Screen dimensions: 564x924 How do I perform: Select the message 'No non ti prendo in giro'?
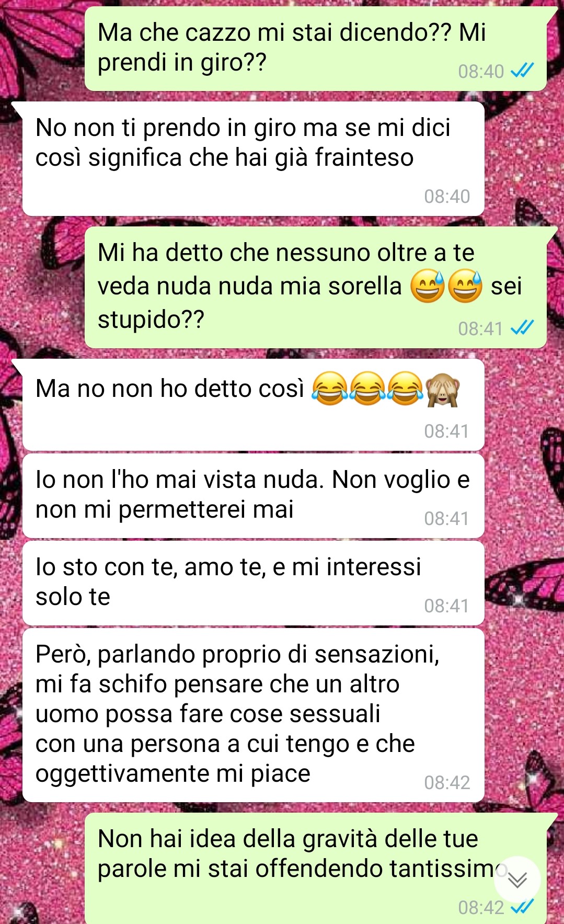(253, 158)
